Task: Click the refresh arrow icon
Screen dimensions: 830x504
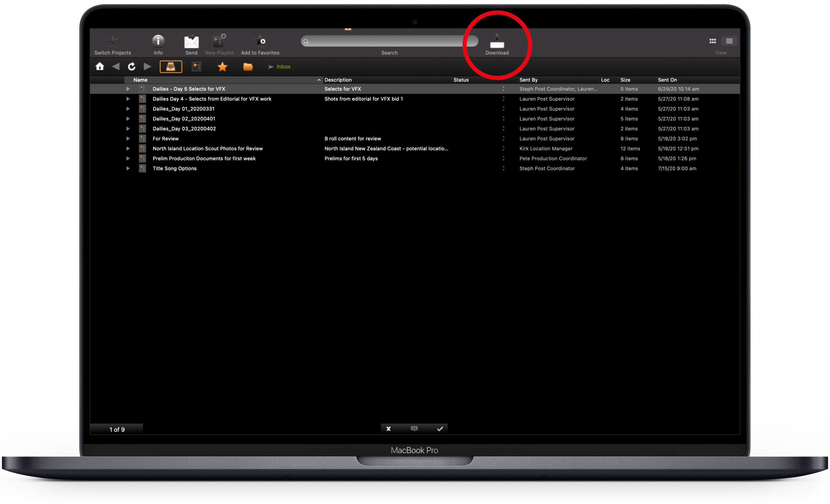Action: [x=132, y=67]
